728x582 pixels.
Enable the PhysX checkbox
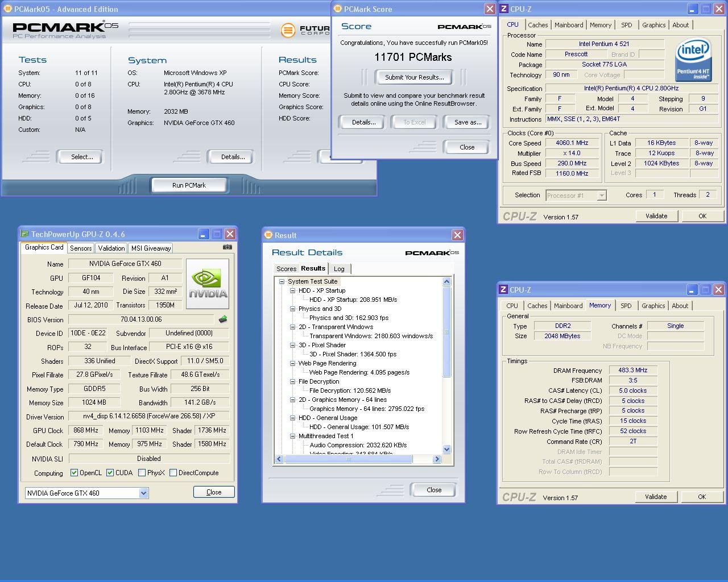point(142,472)
